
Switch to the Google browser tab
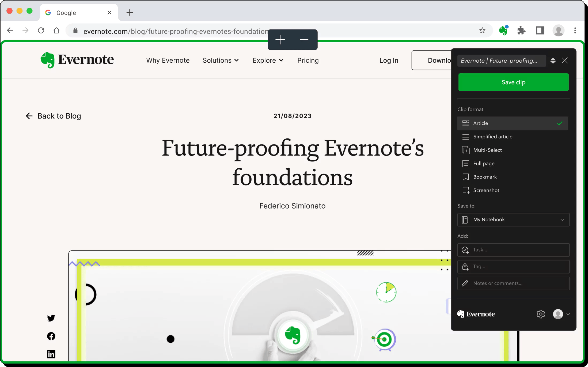tap(66, 12)
